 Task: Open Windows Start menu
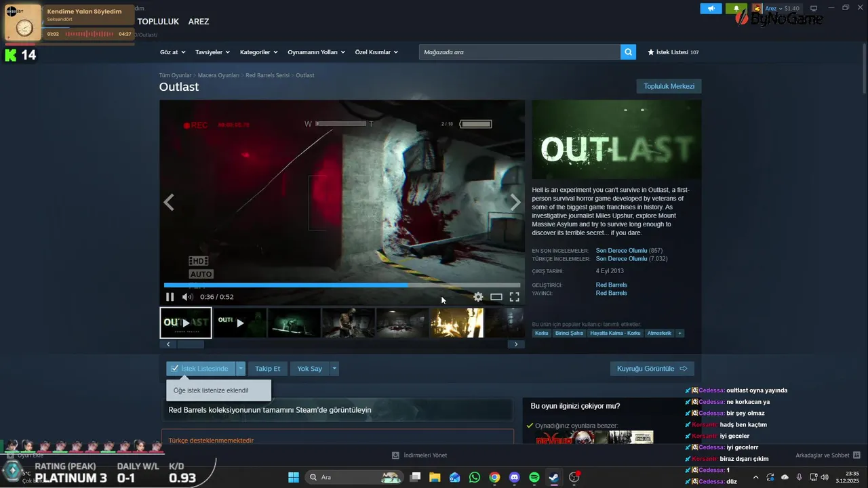pos(294,477)
